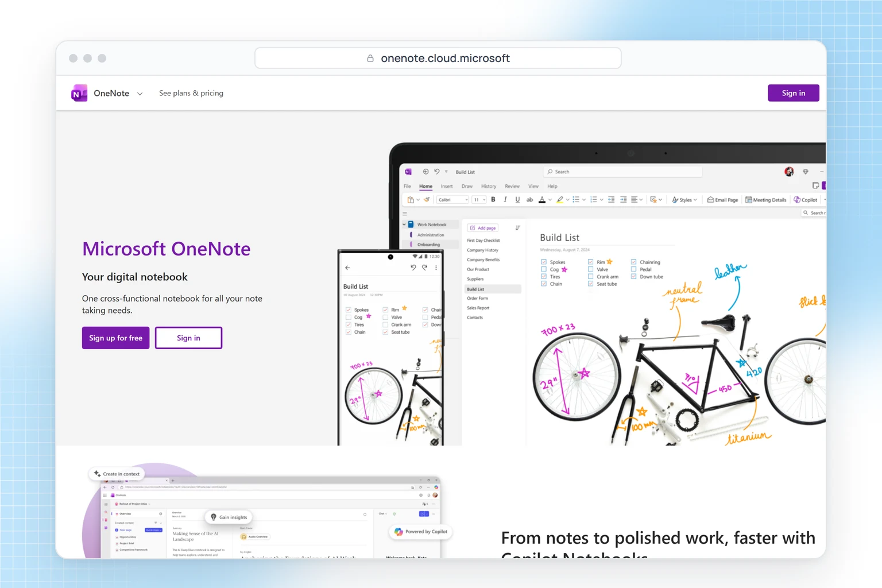The width and height of the screenshot is (882, 588).
Task: Uncheck the Chainring checkbox on the tablet
Action: [x=633, y=262]
